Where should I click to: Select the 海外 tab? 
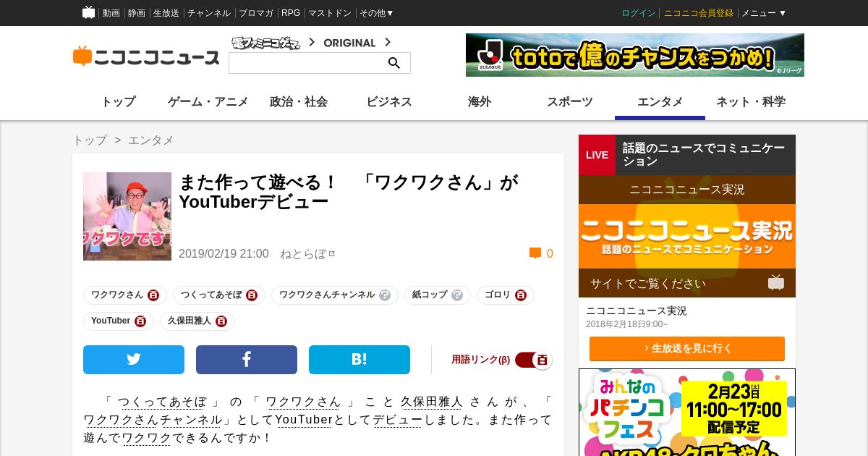coord(480,102)
